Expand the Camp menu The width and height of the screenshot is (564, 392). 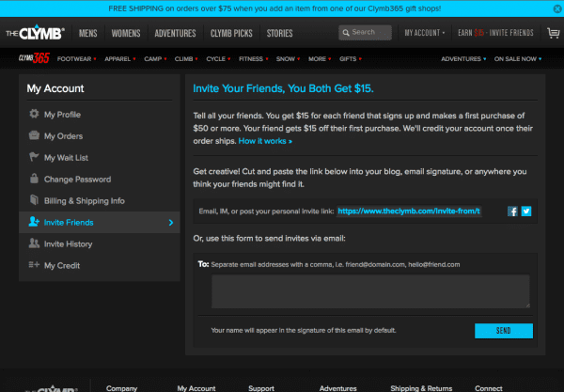point(155,58)
